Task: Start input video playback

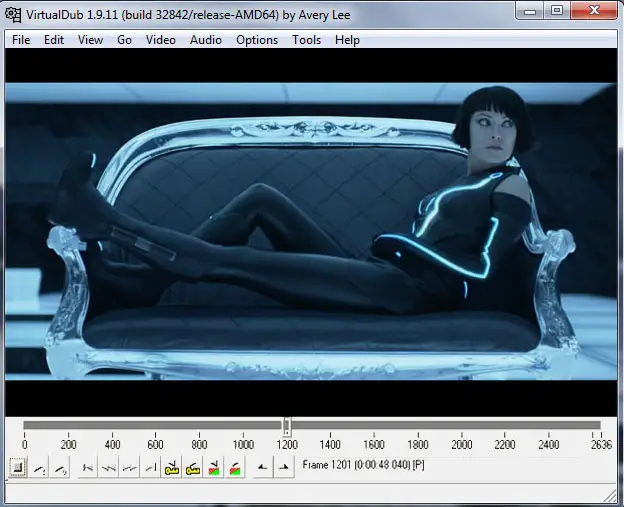Action: [39, 467]
